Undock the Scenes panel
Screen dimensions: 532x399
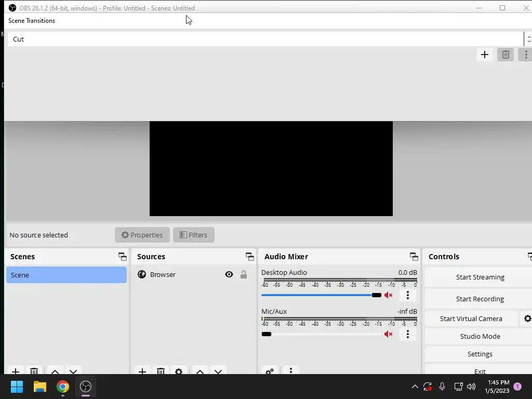[x=122, y=257]
